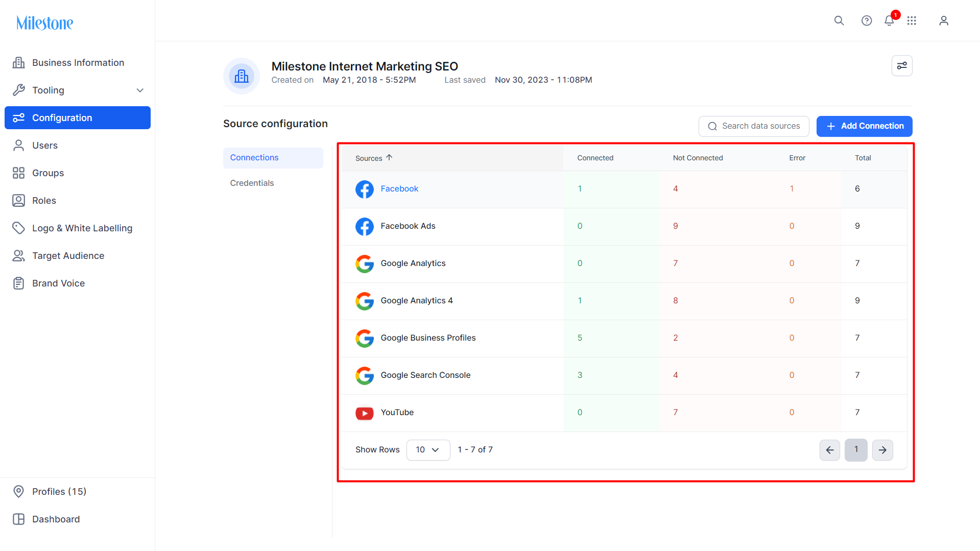Open Logo & White Labelling page

pos(78,228)
